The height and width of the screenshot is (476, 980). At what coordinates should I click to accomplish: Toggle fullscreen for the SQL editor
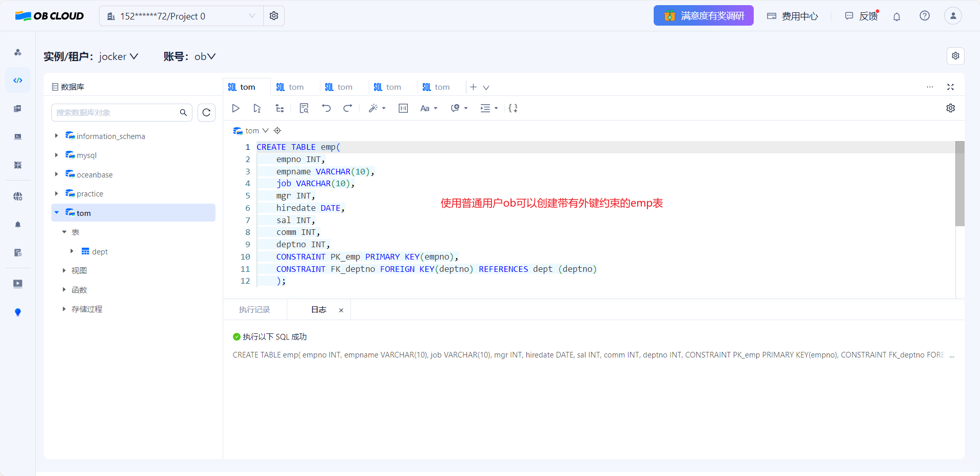(x=950, y=87)
